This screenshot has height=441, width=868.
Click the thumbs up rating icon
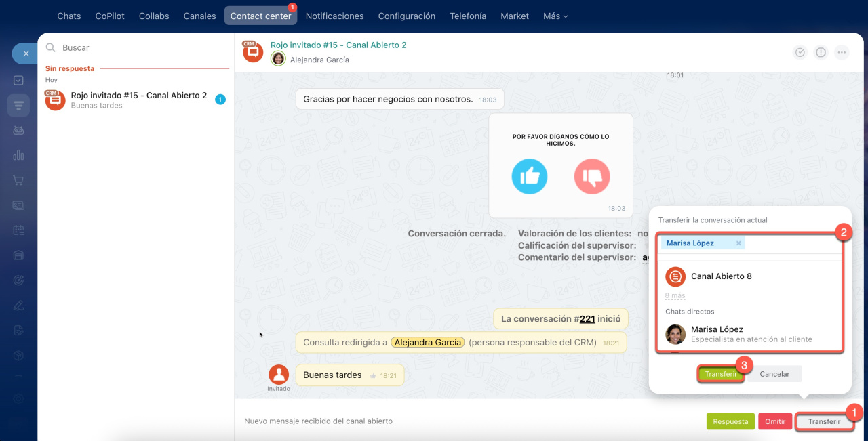[529, 177]
